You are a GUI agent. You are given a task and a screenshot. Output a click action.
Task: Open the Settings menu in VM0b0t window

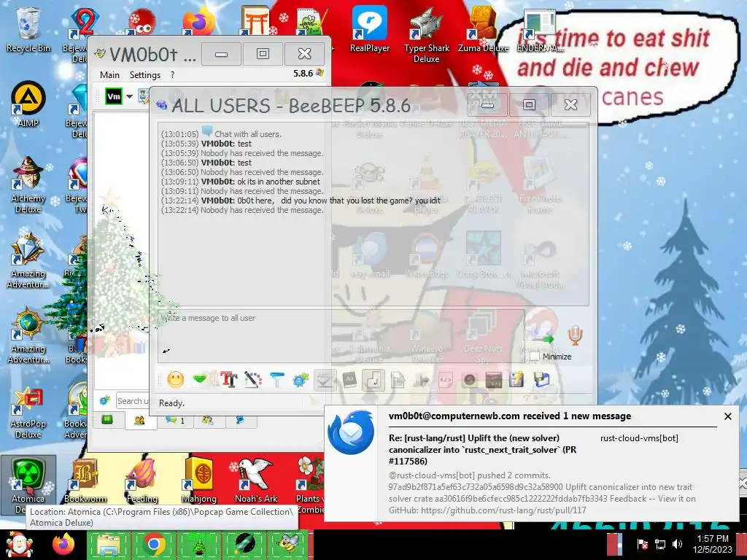coord(145,75)
